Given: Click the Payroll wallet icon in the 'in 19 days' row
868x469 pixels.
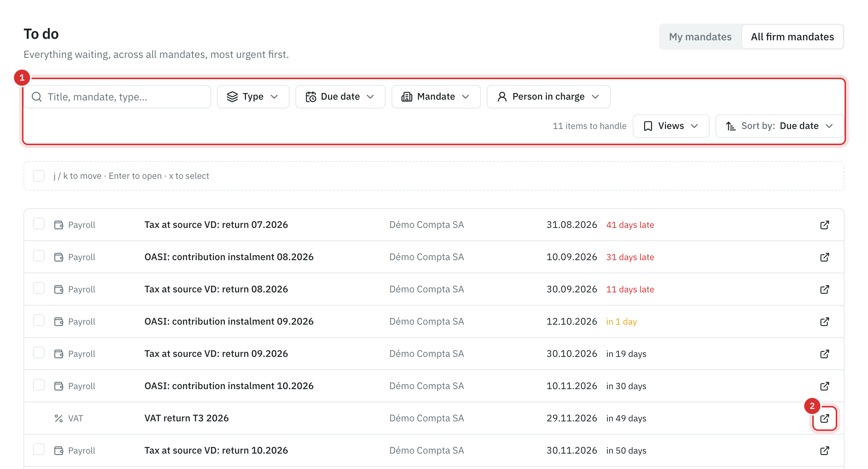Looking at the screenshot, I should pos(59,354).
